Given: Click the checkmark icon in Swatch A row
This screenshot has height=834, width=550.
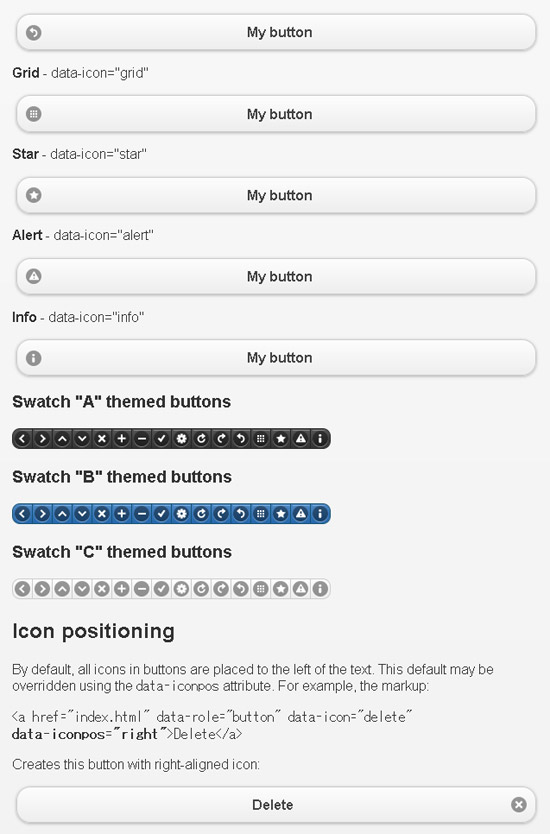Looking at the screenshot, I should tap(162, 439).
